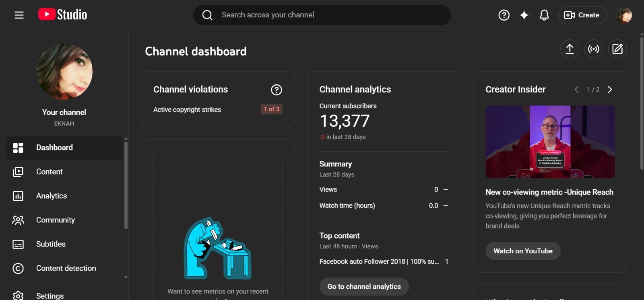
Task: Open the Dashboard menu item
Action: coord(64,148)
